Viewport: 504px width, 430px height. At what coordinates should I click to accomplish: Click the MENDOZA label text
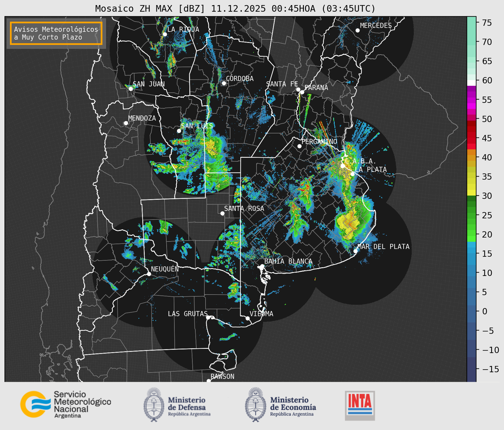(142, 118)
